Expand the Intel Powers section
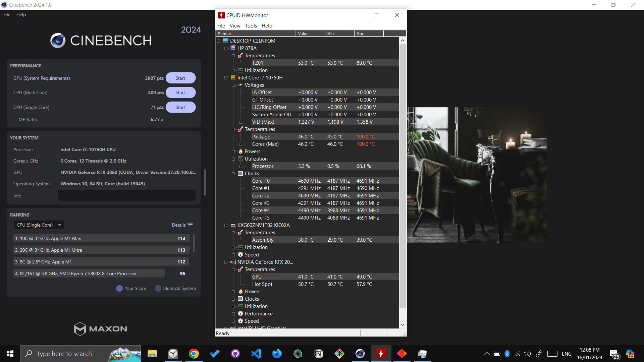The width and height of the screenshot is (644, 362). 233,152
